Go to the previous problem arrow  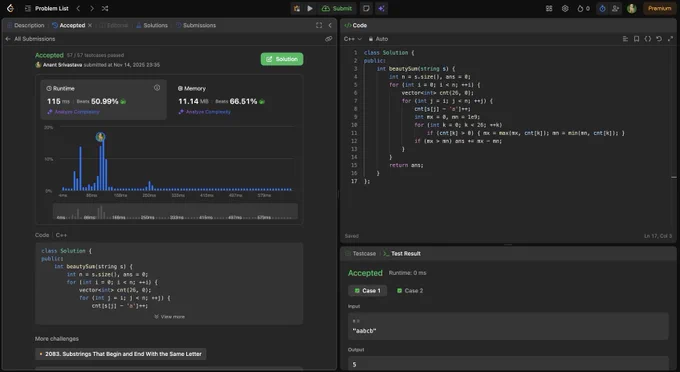coord(78,8)
